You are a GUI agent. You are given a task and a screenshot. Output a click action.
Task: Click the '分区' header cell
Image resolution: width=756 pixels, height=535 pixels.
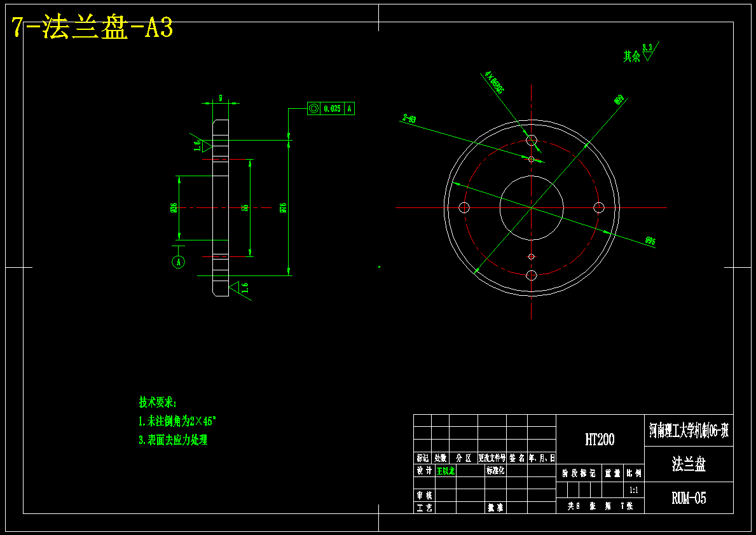tap(464, 458)
